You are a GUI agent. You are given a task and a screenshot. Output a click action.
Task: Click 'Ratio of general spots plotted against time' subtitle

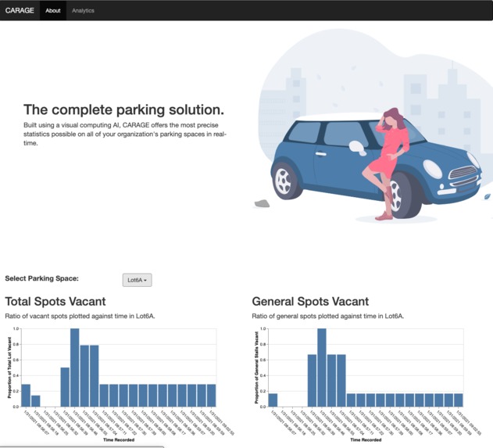[328, 316]
